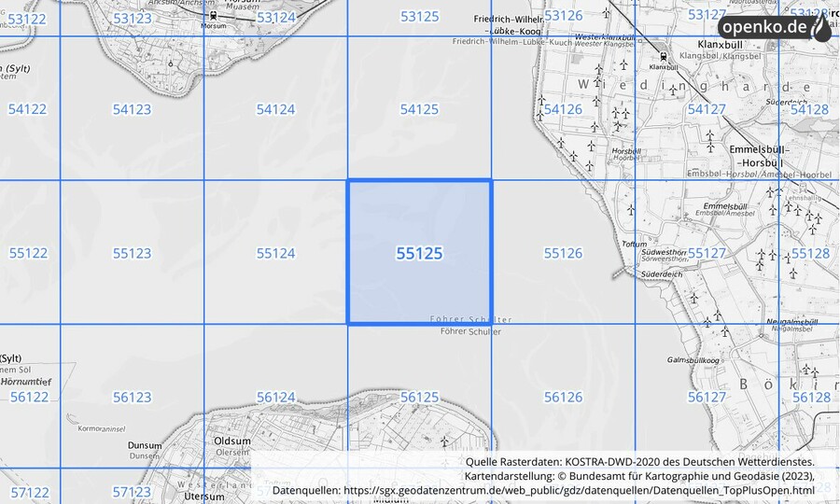Click the Föhrer Schulter label below the grid line
Viewport: 840px width, 504px height.
click(470, 331)
